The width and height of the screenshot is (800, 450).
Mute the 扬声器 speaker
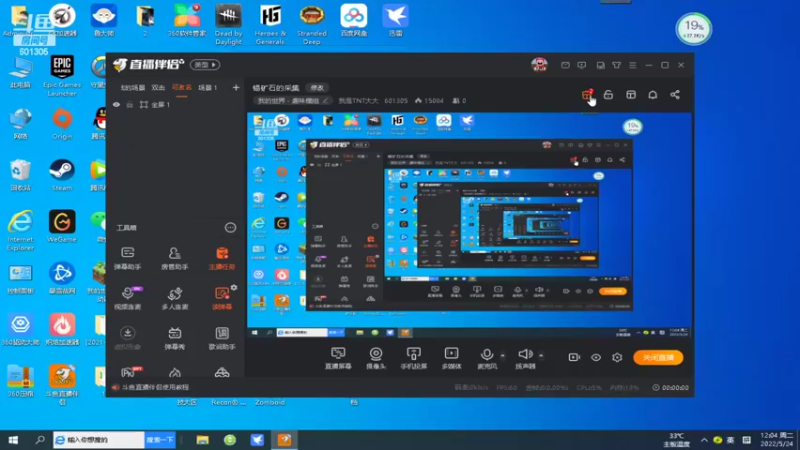[x=525, y=358]
